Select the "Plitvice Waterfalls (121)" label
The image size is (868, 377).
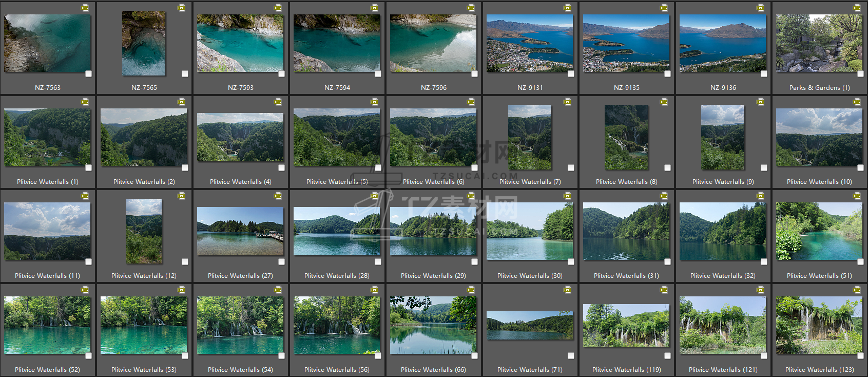pos(723,370)
